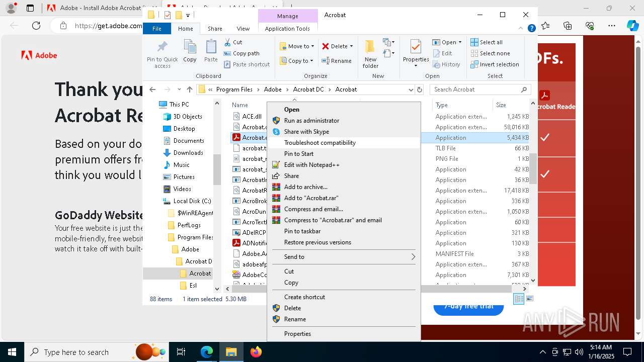The image size is (644, 362).
Task: Expand the address bar history dropdown
Action: 411,89
